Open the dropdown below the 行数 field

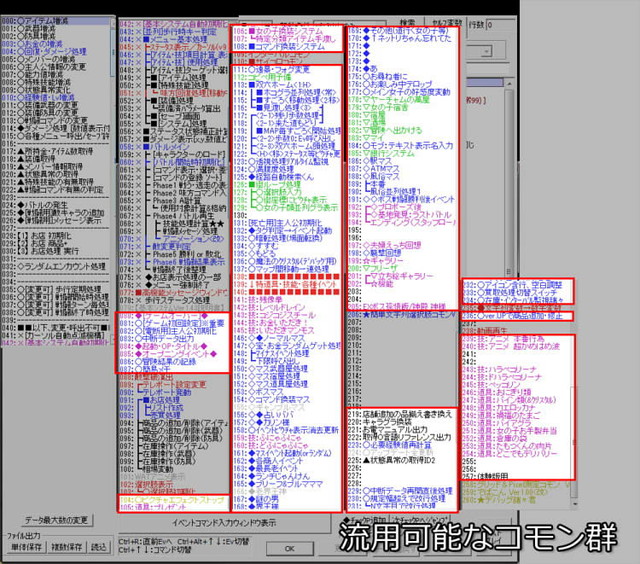[486, 51]
